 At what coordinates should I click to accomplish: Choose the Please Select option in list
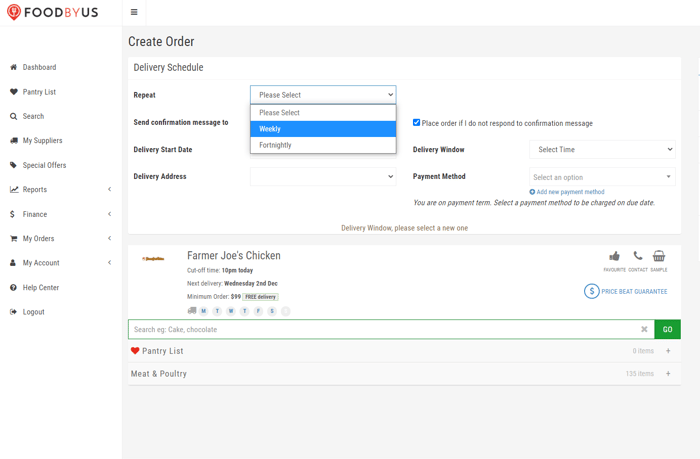point(323,113)
